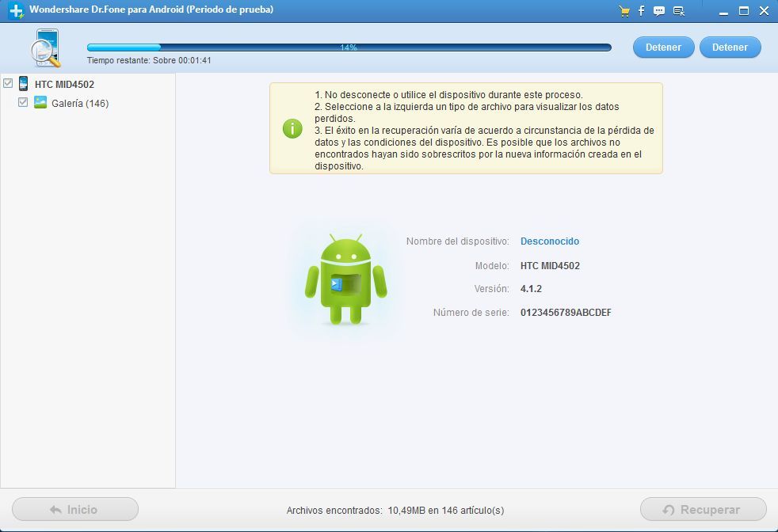Click the Android robot image

346,279
